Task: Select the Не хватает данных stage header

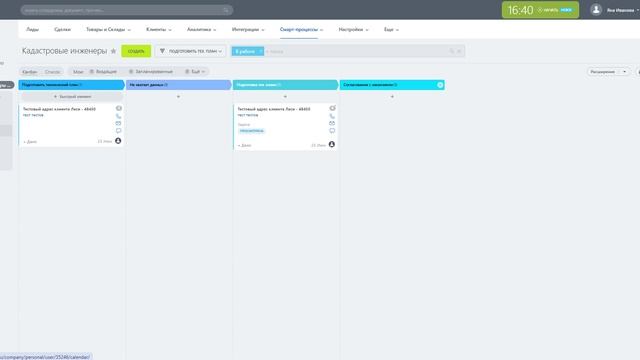Action: tap(178, 85)
